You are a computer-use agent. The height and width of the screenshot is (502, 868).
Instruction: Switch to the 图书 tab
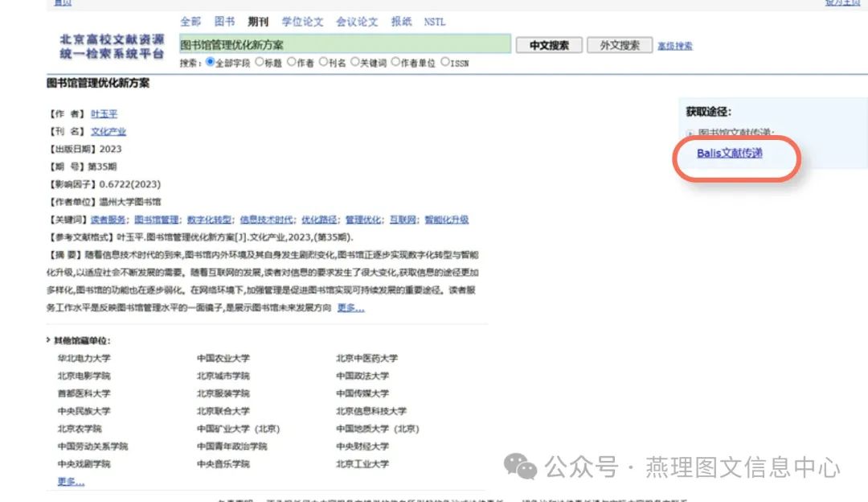click(x=225, y=22)
